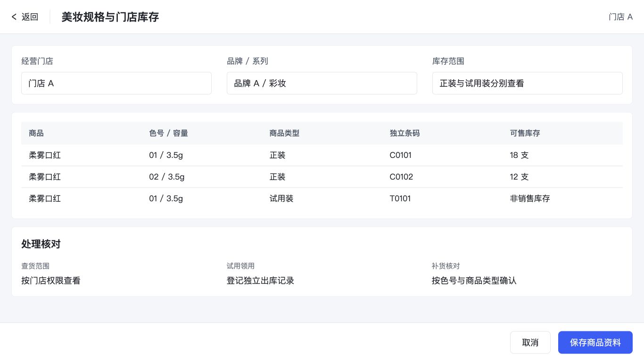Screen dimensions: 644x362
Task: Click the 02 / 3.5g cell
Action: [167, 177]
